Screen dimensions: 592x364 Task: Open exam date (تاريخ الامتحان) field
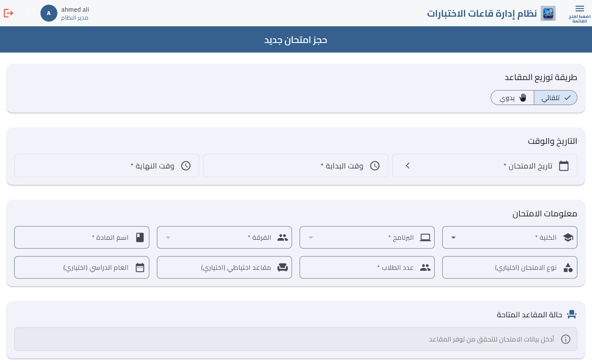485,166
